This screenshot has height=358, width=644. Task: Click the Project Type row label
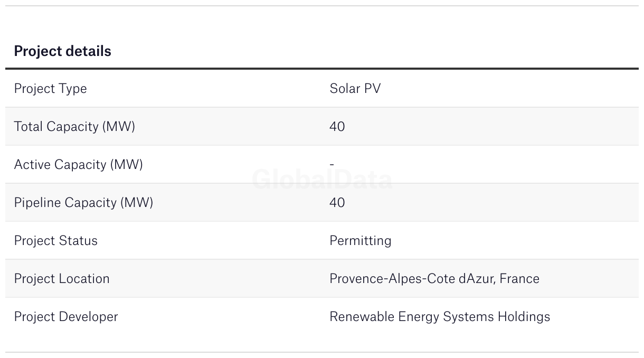pos(50,89)
